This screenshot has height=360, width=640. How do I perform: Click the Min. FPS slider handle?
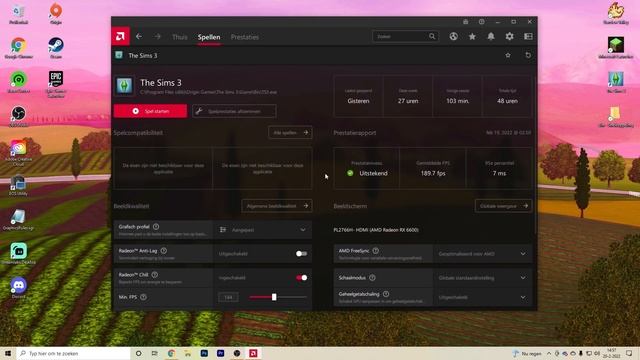pyautogui.click(x=274, y=297)
